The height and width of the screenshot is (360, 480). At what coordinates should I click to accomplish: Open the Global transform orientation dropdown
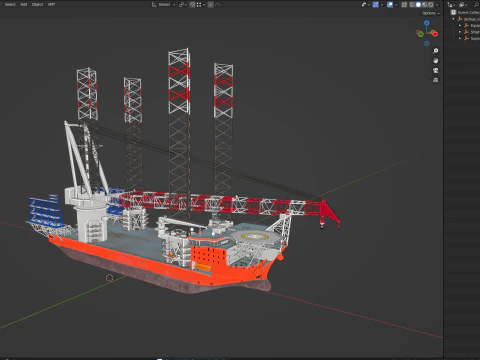[163, 5]
